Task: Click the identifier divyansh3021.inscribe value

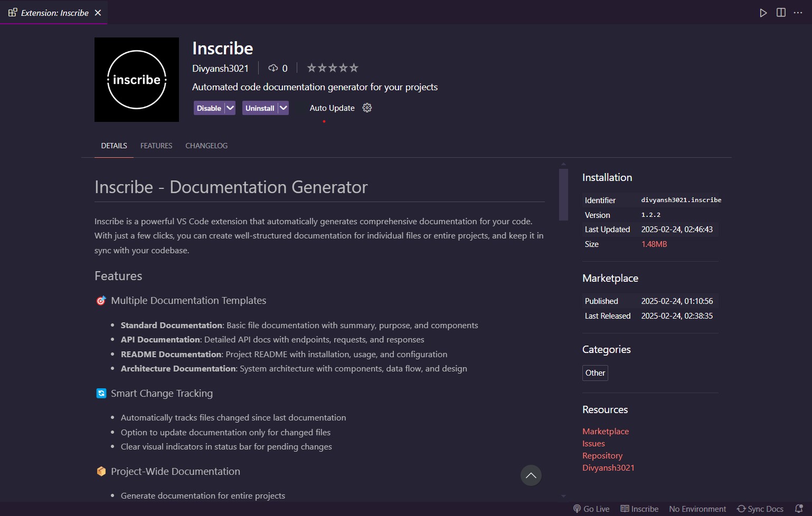Action: (681, 200)
